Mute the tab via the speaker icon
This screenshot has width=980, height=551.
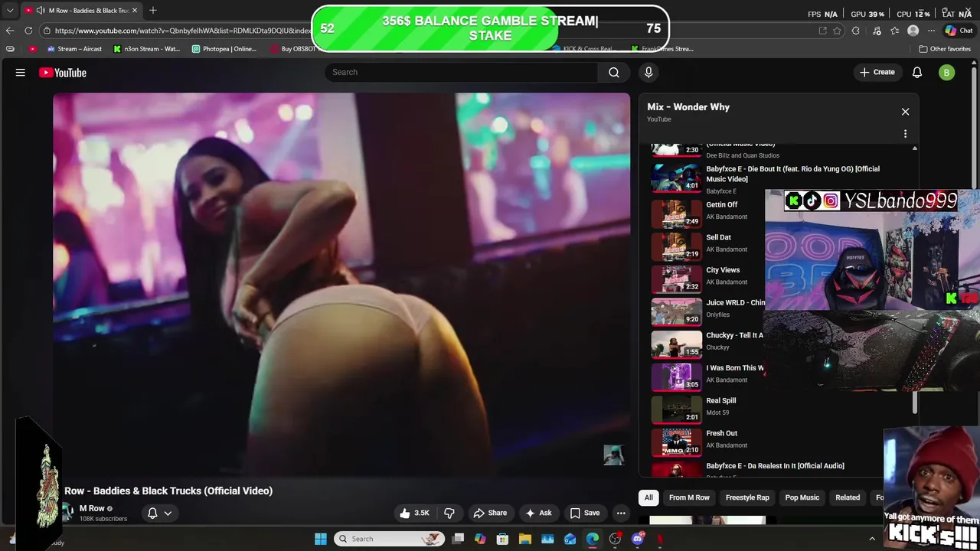point(40,10)
